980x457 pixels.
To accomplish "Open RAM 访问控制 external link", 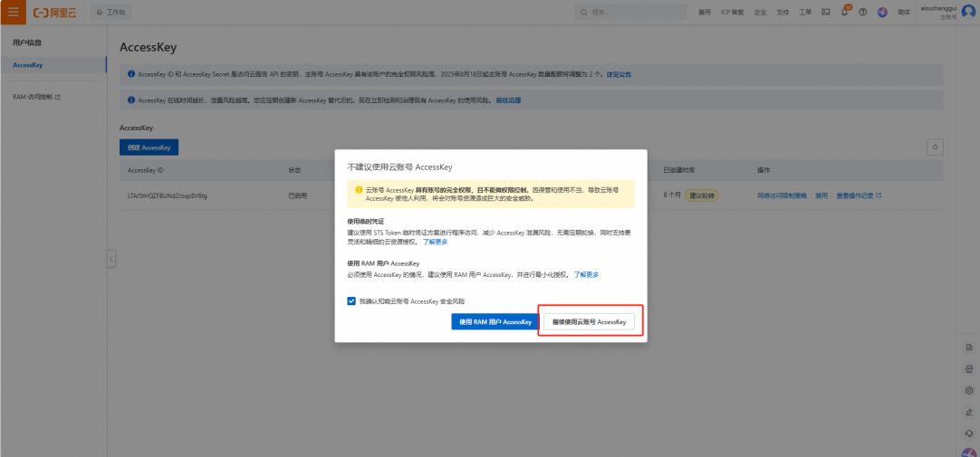I will [36, 98].
